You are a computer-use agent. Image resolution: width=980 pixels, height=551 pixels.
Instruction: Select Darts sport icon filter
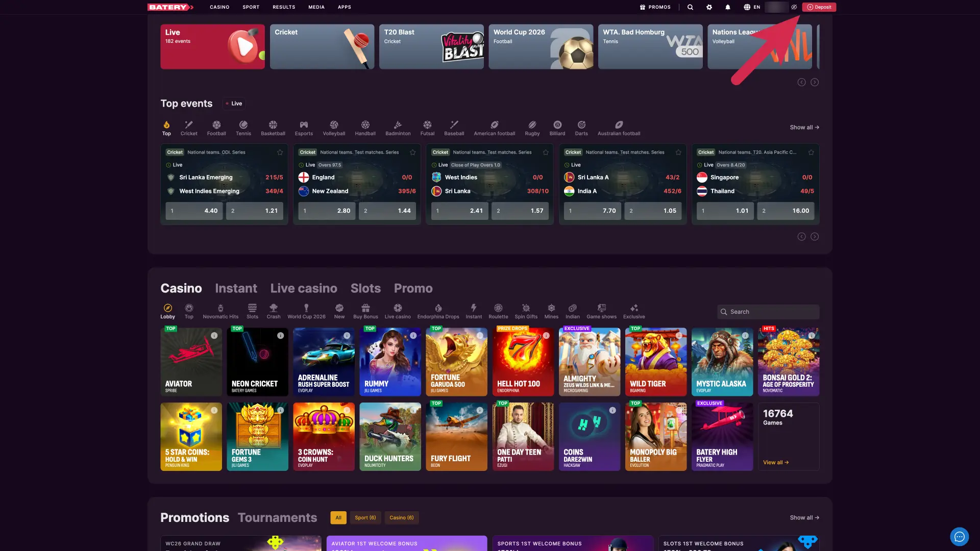(x=581, y=128)
